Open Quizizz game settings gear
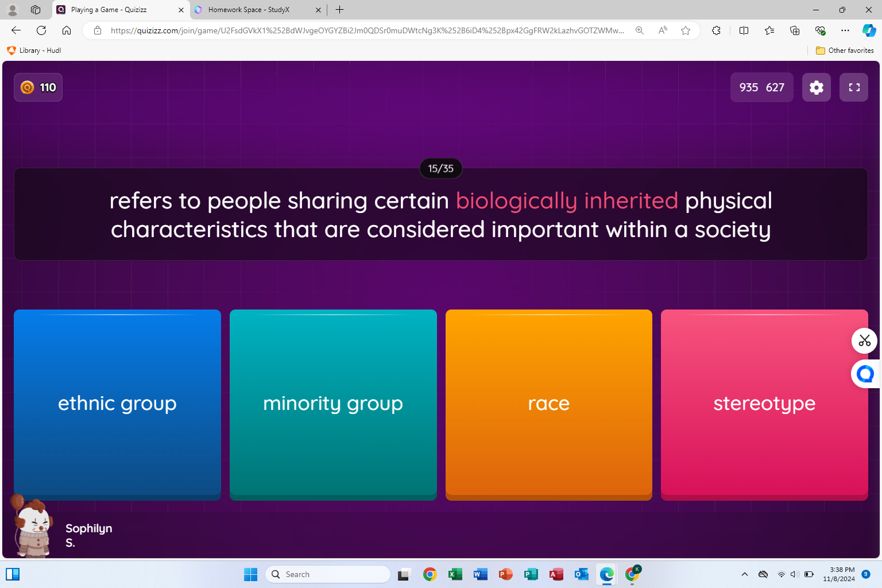Viewport: 882px width, 588px height. click(817, 87)
